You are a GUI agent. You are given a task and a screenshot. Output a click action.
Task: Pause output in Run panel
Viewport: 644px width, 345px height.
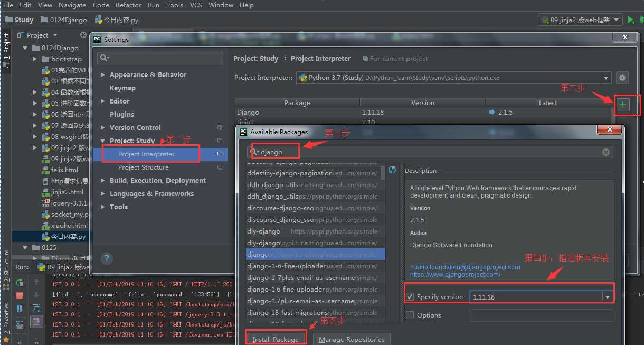click(20, 308)
